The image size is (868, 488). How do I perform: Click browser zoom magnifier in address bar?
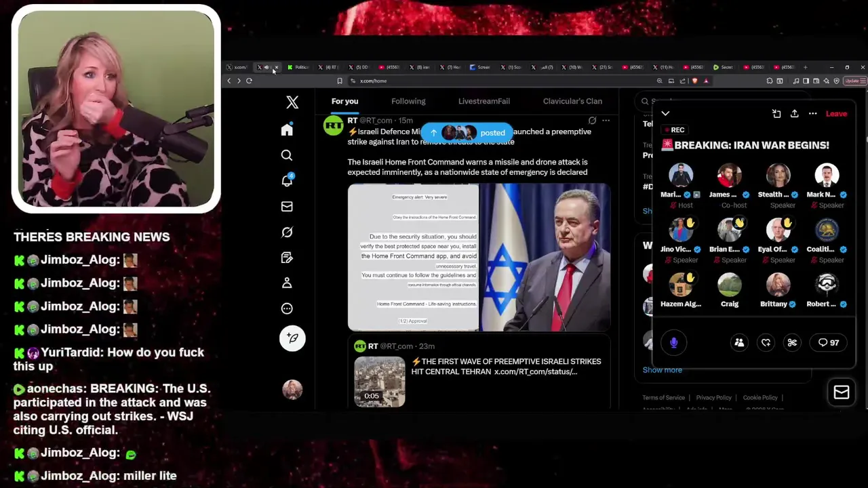[659, 81]
